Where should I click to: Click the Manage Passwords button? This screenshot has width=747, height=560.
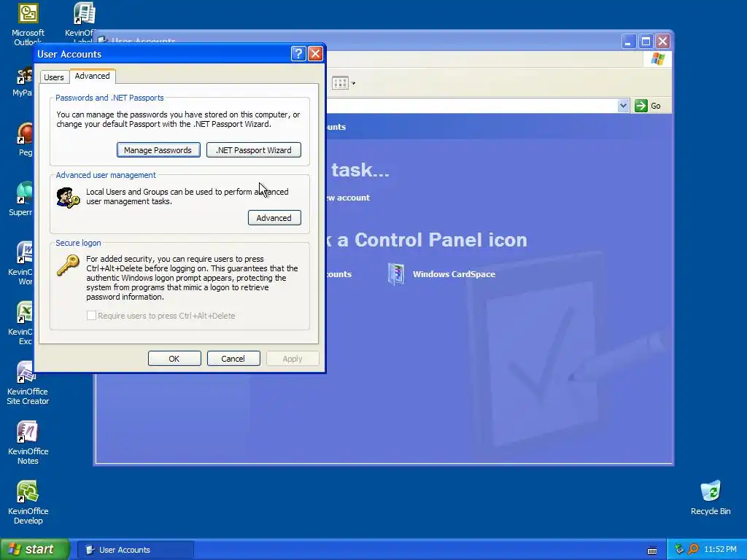[158, 150]
